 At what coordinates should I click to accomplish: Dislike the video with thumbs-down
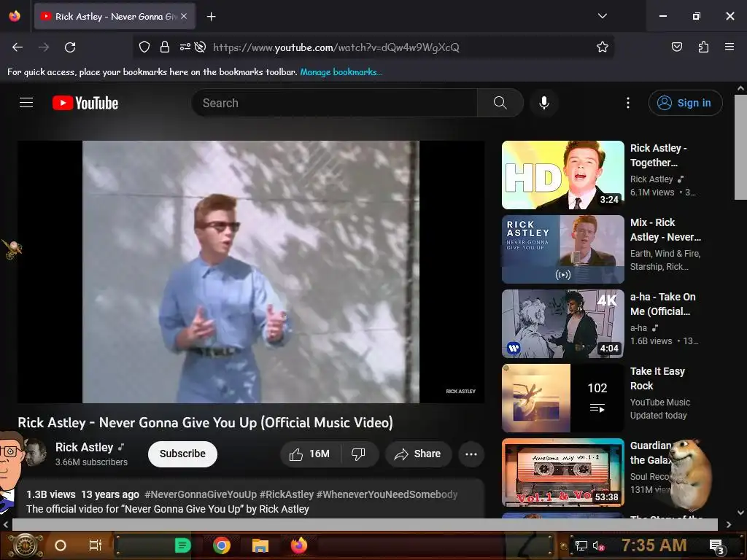[359, 454]
